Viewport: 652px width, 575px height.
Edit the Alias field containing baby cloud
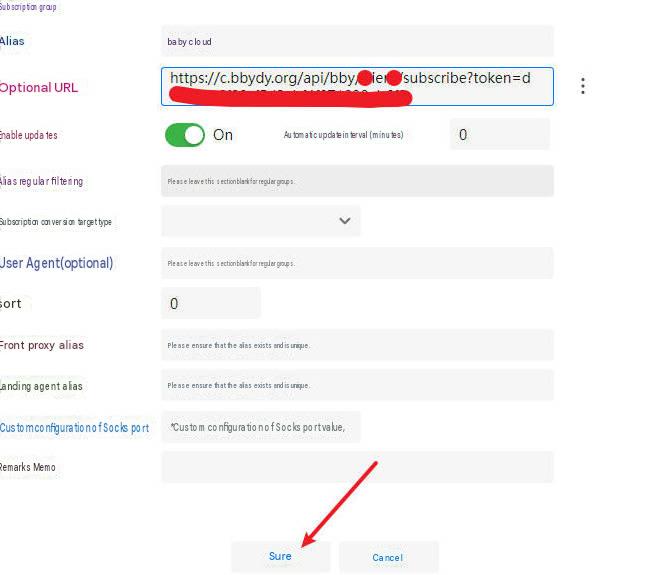pyautogui.click(x=357, y=41)
